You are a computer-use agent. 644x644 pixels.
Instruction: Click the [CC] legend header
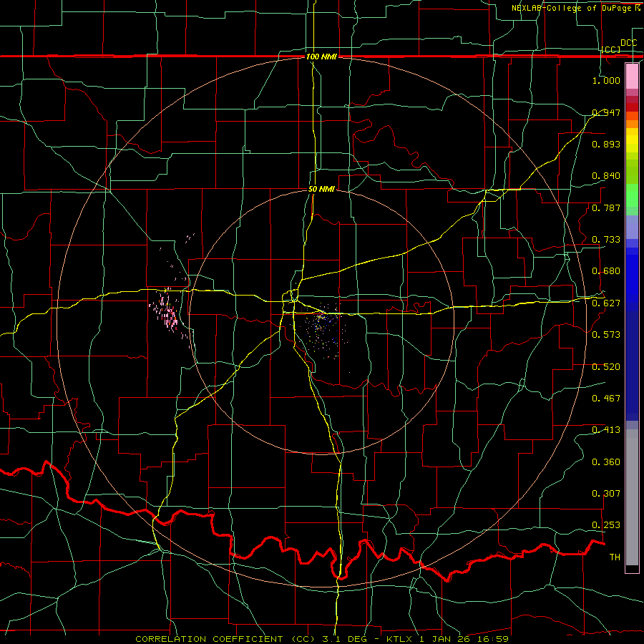tap(611, 49)
